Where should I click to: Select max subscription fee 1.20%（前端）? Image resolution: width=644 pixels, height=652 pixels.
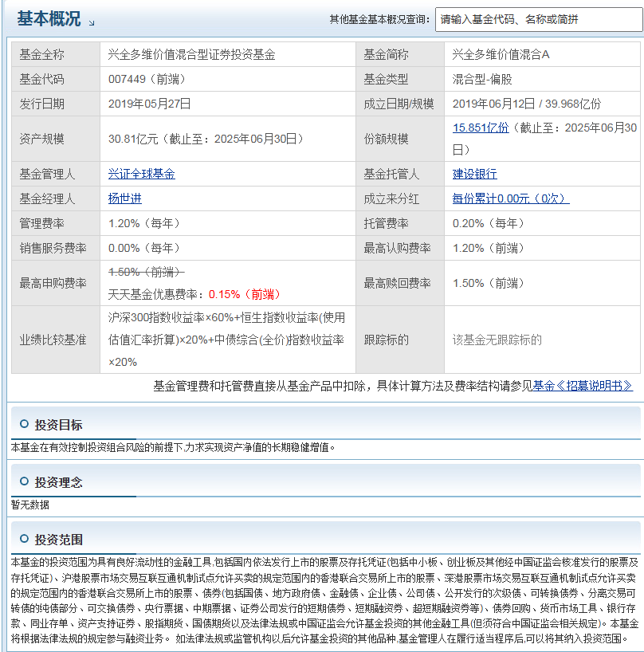[x=488, y=248]
